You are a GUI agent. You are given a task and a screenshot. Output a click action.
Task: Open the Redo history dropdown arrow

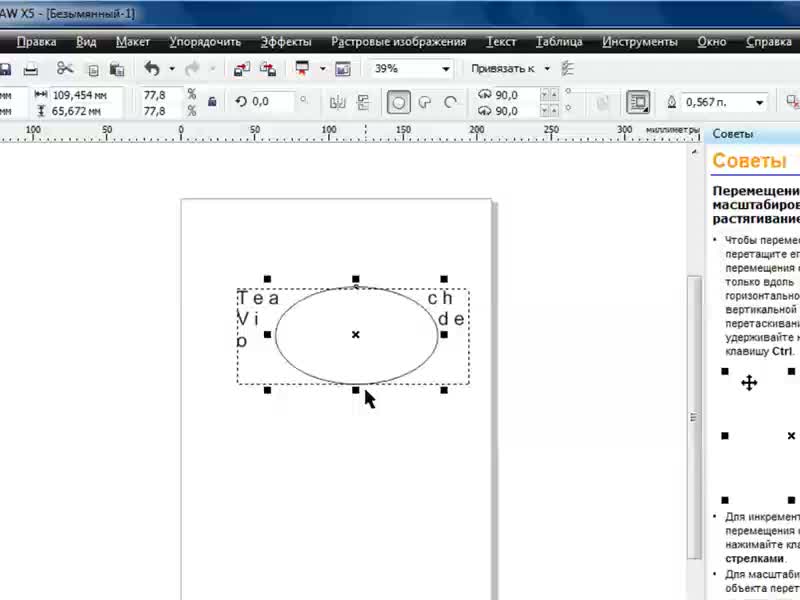point(213,68)
